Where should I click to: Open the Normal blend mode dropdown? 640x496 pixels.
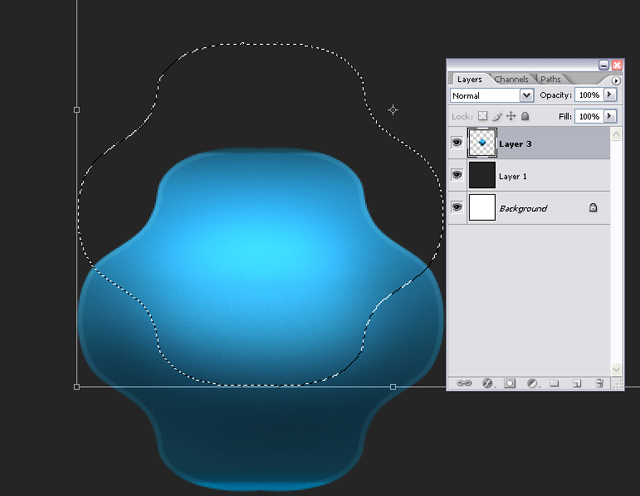pyautogui.click(x=527, y=96)
